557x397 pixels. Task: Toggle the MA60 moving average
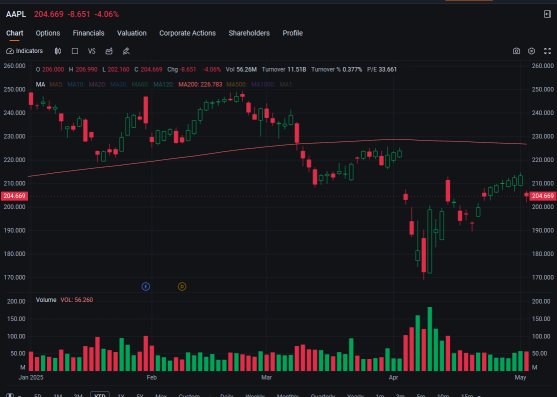pyautogui.click(x=140, y=85)
